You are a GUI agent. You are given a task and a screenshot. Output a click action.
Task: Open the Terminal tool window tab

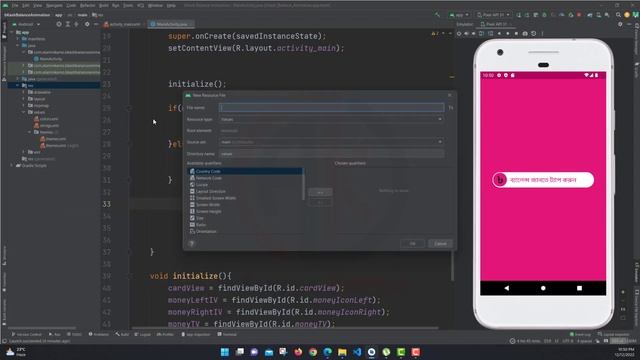pos(227,335)
